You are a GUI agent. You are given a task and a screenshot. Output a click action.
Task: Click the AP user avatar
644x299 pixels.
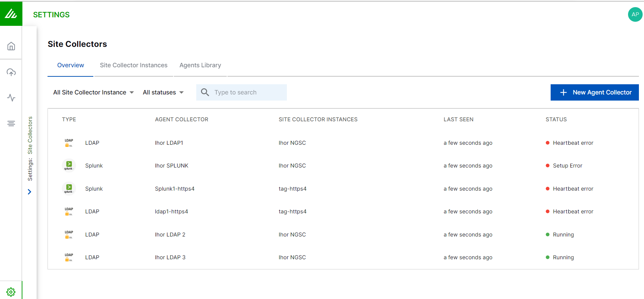[635, 14]
